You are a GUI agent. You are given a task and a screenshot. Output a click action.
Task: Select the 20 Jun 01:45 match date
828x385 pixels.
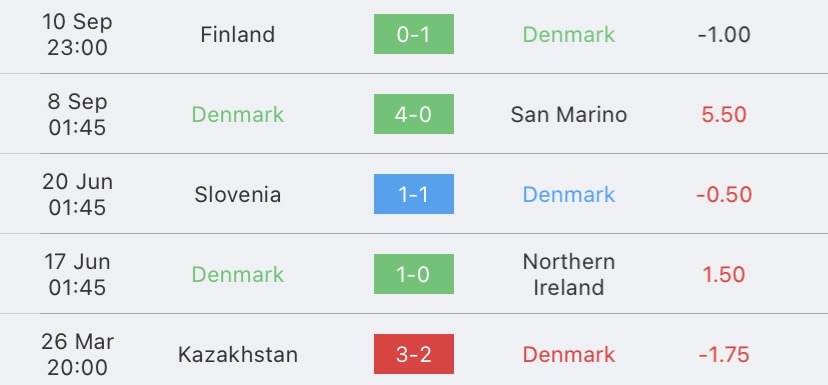78,194
